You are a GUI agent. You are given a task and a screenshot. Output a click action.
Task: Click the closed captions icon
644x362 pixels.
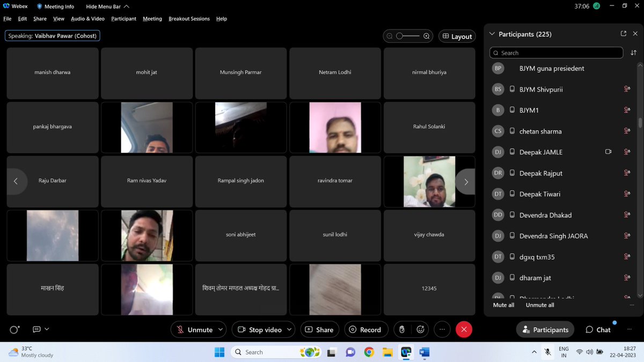36,329
